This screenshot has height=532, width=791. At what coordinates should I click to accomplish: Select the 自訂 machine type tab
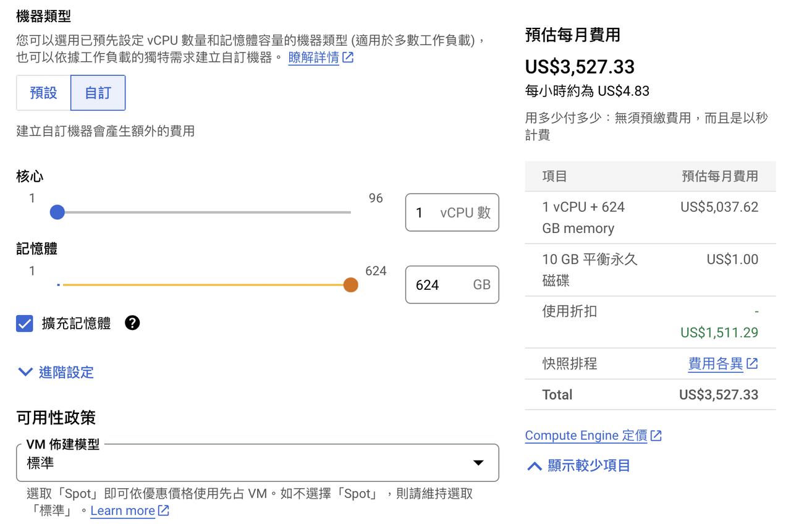click(98, 93)
